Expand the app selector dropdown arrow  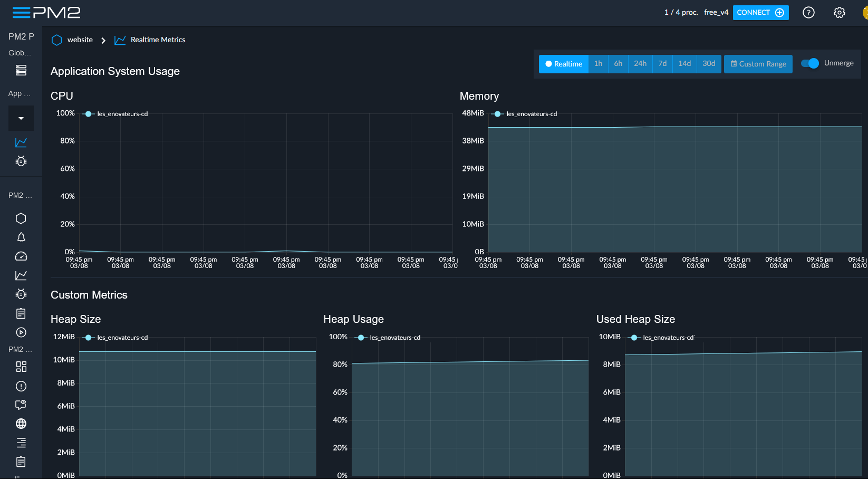[21, 118]
